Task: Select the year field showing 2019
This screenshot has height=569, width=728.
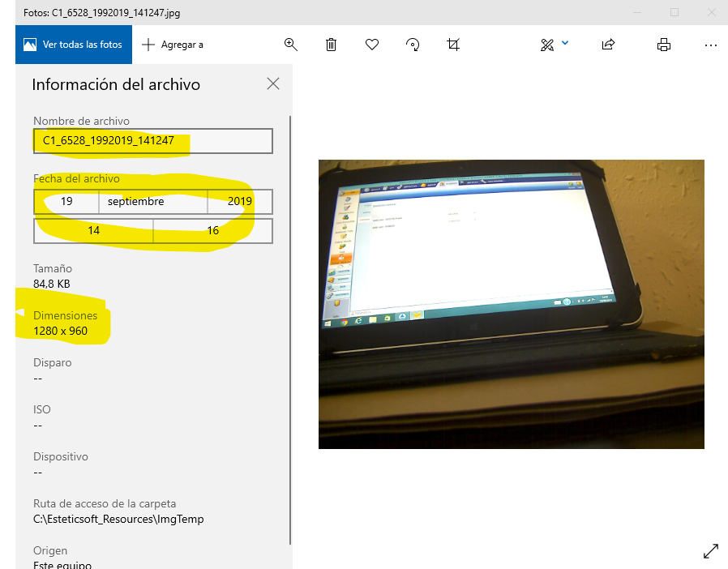Action: tap(240, 201)
